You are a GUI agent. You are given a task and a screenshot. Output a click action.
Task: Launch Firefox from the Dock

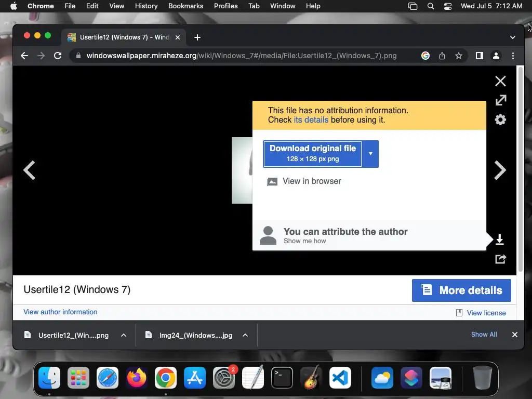(137, 378)
